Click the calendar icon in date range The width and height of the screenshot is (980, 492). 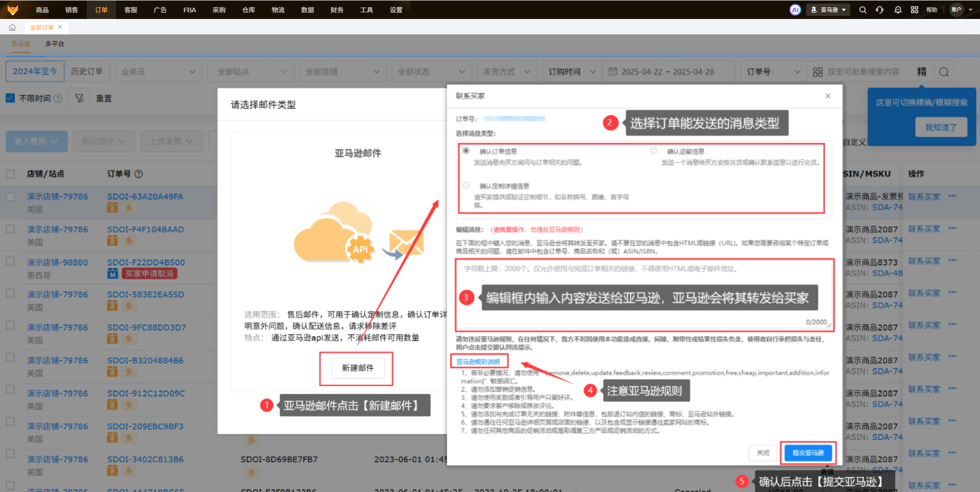point(613,72)
